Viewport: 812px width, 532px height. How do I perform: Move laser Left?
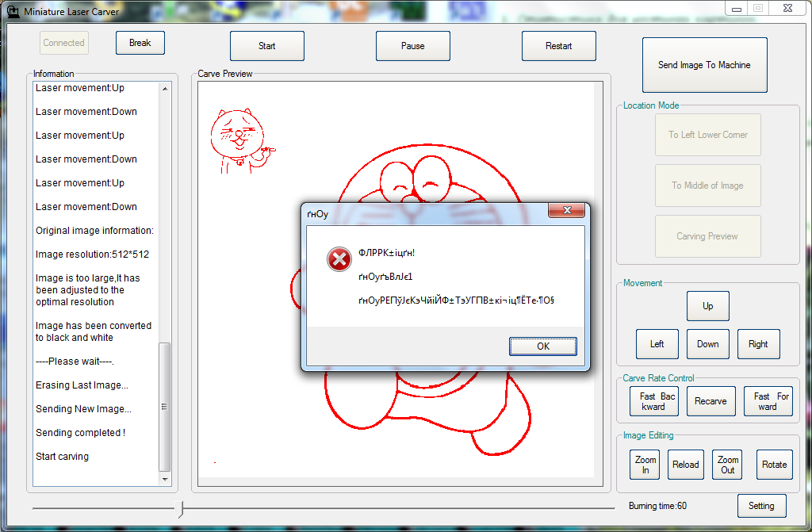coord(657,344)
